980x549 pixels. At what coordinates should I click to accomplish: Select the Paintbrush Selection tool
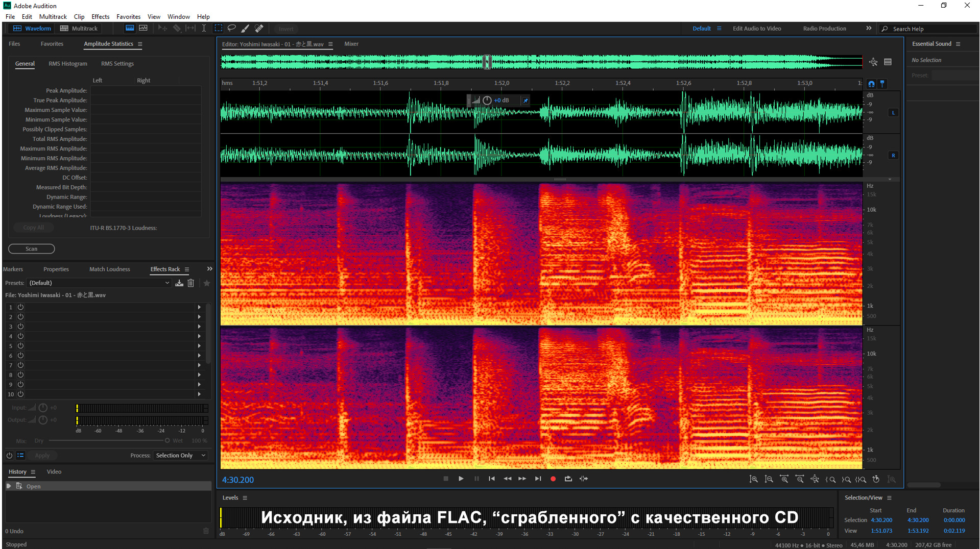(245, 29)
